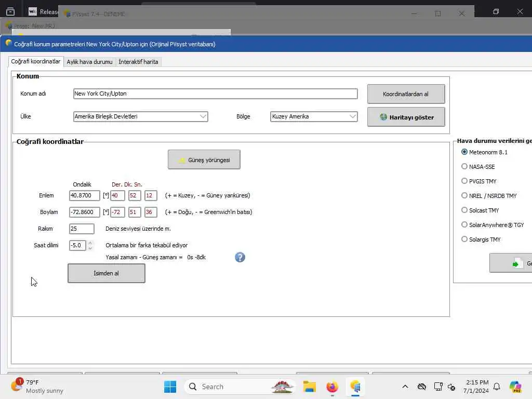Open the Güneş yörüngesi button
The image size is (532, 399).
(x=204, y=159)
